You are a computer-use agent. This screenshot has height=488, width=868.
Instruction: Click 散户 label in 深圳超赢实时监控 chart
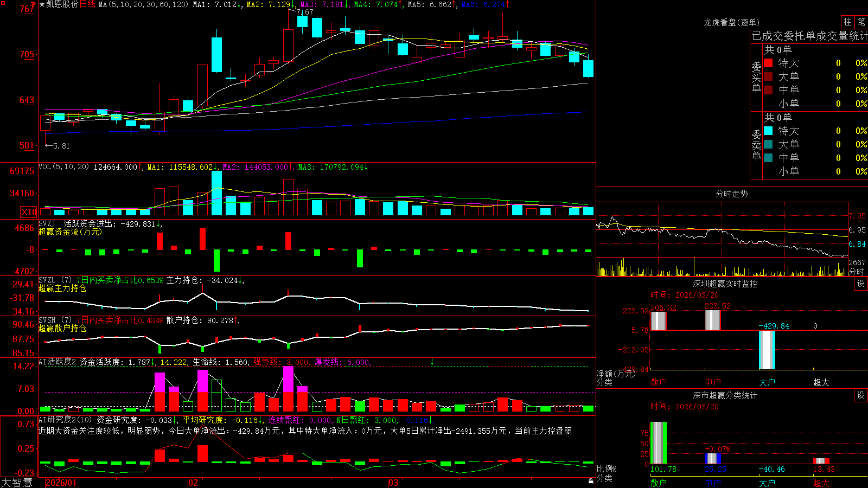tap(659, 382)
